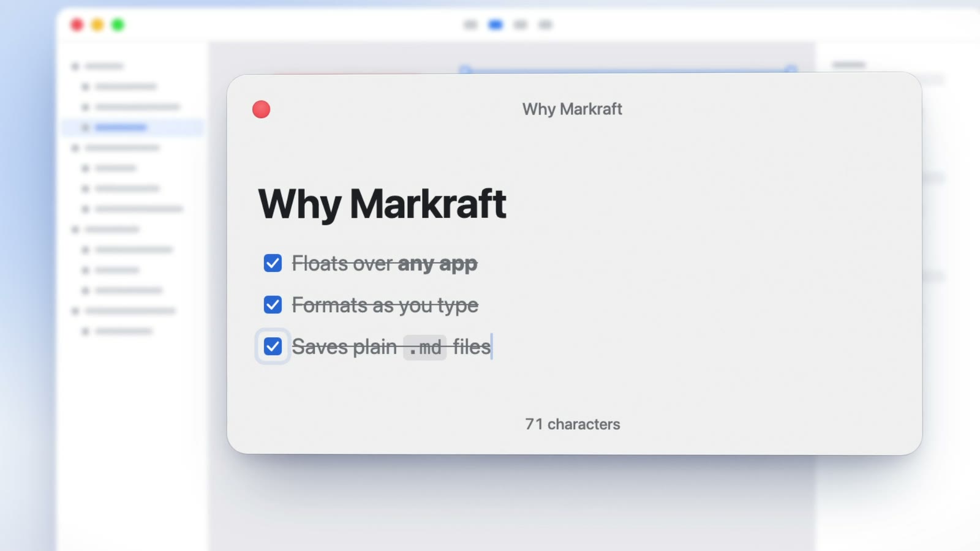Click the window title 'Why Markraft'
The height and width of the screenshot is (551, 980).
pos(572,109)
